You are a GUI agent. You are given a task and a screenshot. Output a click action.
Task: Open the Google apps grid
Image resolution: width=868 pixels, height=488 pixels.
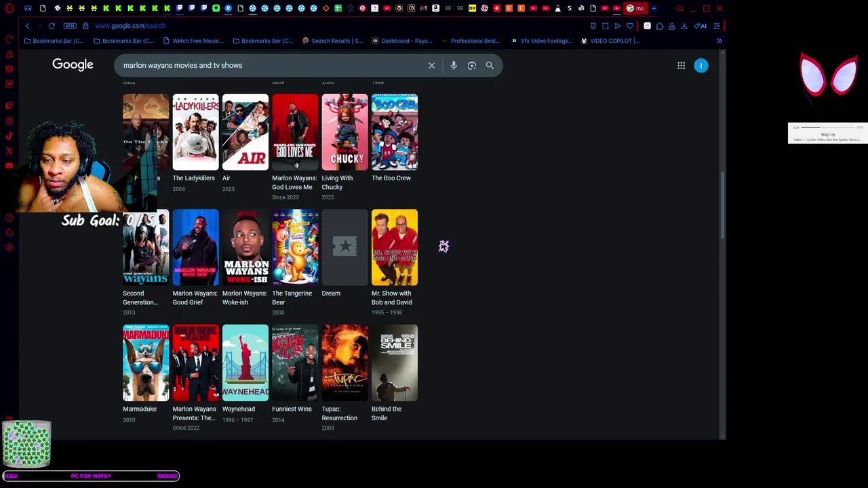point(681,66)
